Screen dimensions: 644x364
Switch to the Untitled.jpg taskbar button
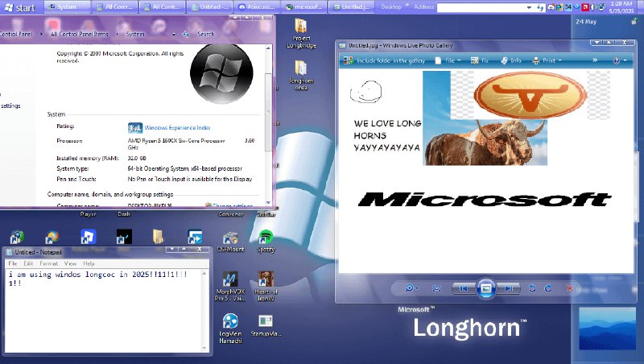(352, 7)
